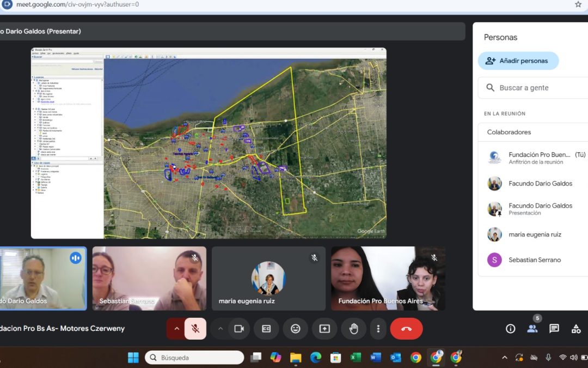Image resolution: width=588 pixels, height=368 pixels.
Task: Open the activities icon
Action: [x=575, y=329]
